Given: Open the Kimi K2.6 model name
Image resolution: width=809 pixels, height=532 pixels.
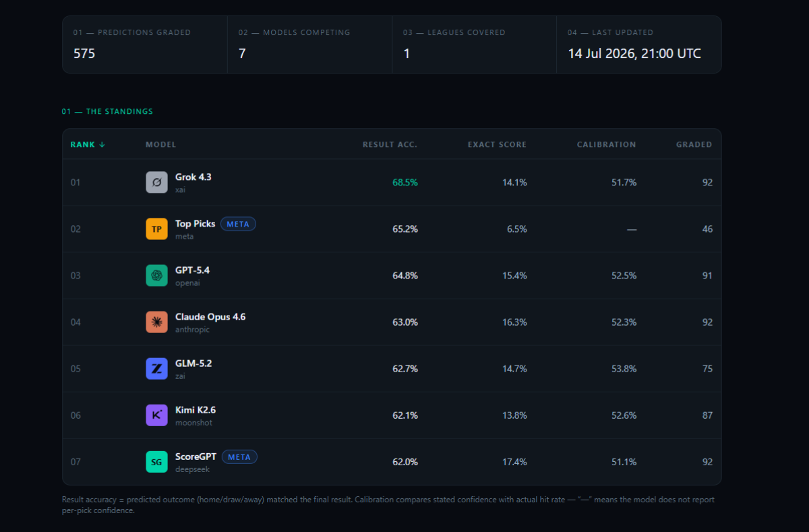Looking at the screenshot, I should (196, 409).
